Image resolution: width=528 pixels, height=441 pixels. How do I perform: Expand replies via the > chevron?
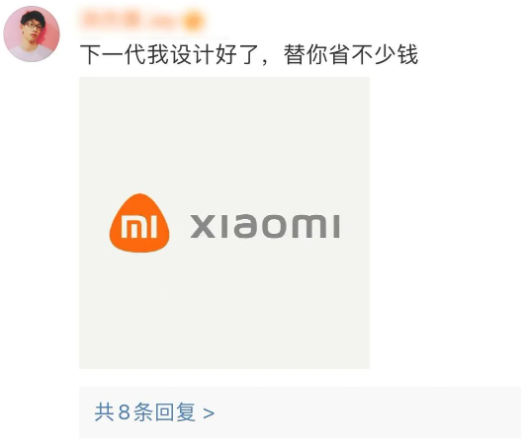tap(209, 413)
